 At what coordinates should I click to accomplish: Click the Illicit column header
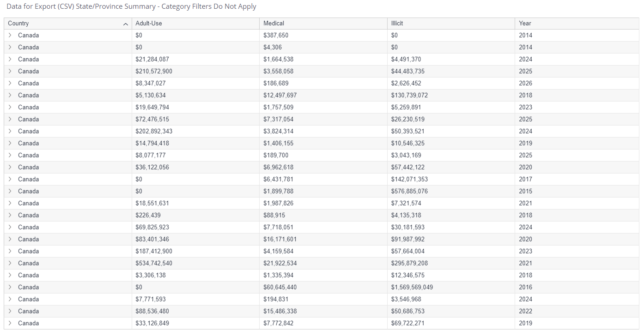(x=397, y=24)
